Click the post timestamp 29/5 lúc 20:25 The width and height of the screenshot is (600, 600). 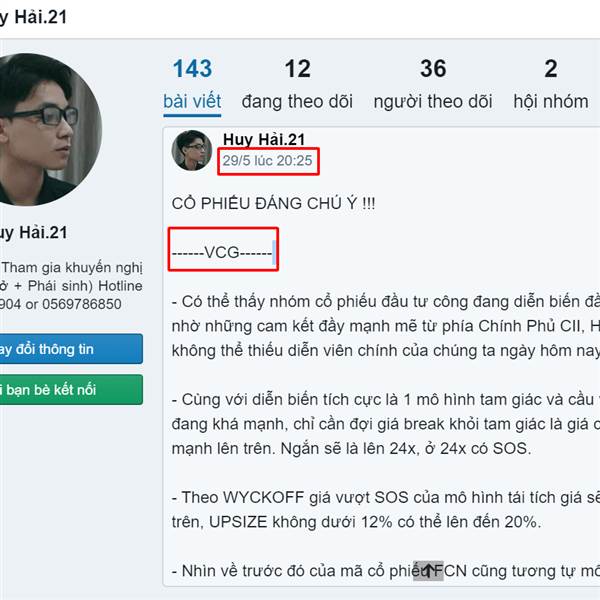(267, 161)
